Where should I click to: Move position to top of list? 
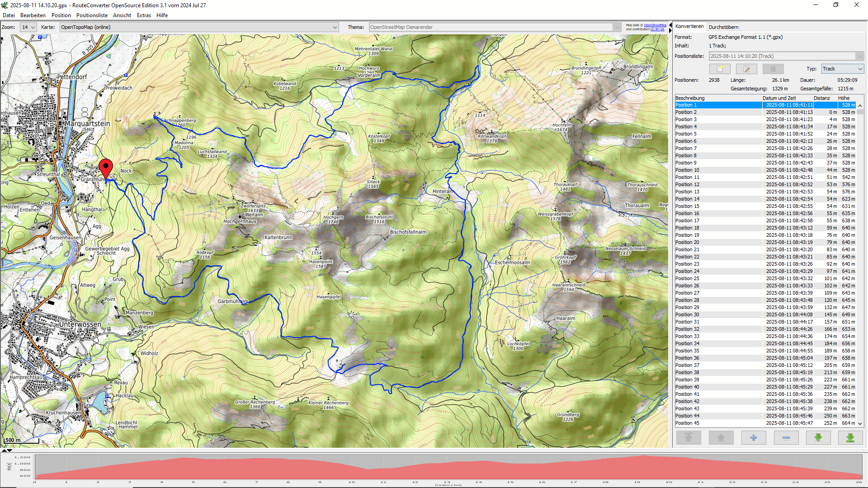[x=689, y=437]
